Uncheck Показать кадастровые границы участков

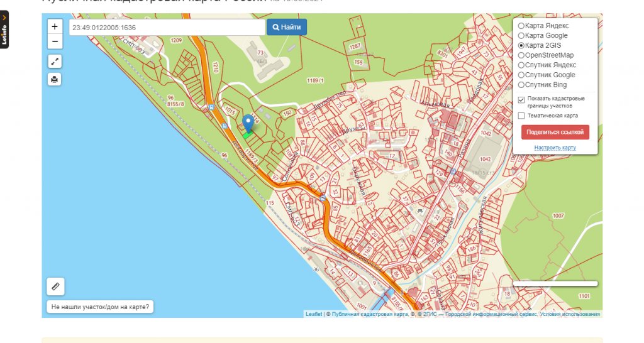click(521, 99)
